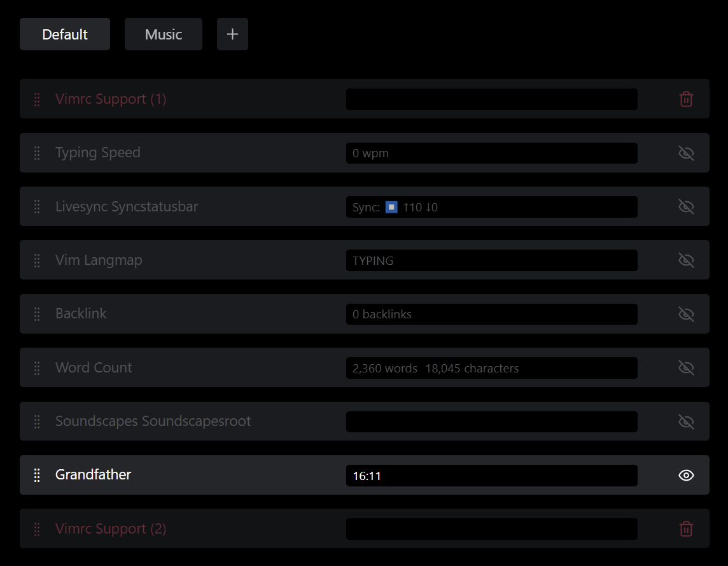Select the Default profile tab

click(64, 34)
